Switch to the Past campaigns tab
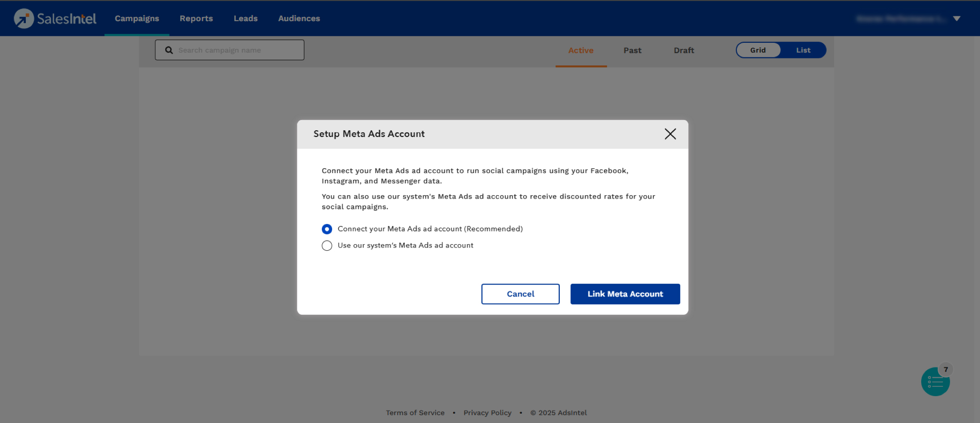Screen dimensions: 980x423 click(632, 50)
